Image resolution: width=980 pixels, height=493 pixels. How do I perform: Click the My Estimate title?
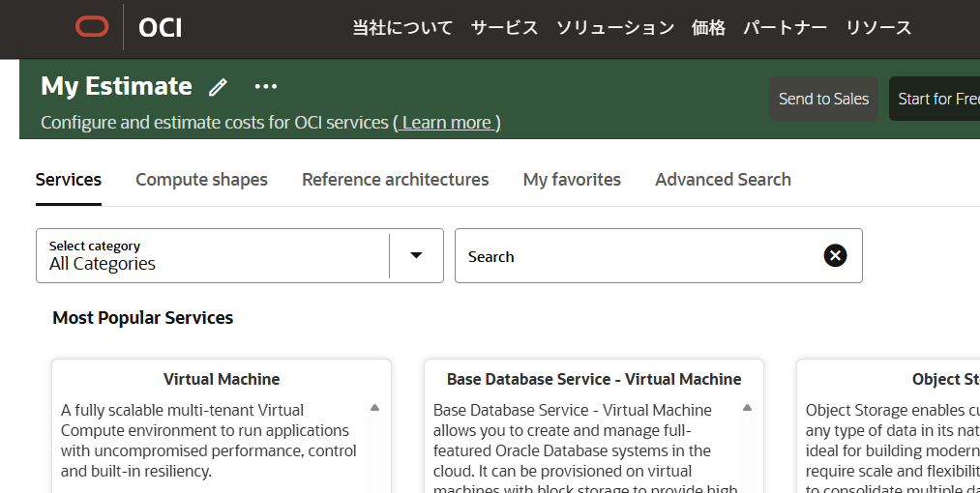point(116,86)
